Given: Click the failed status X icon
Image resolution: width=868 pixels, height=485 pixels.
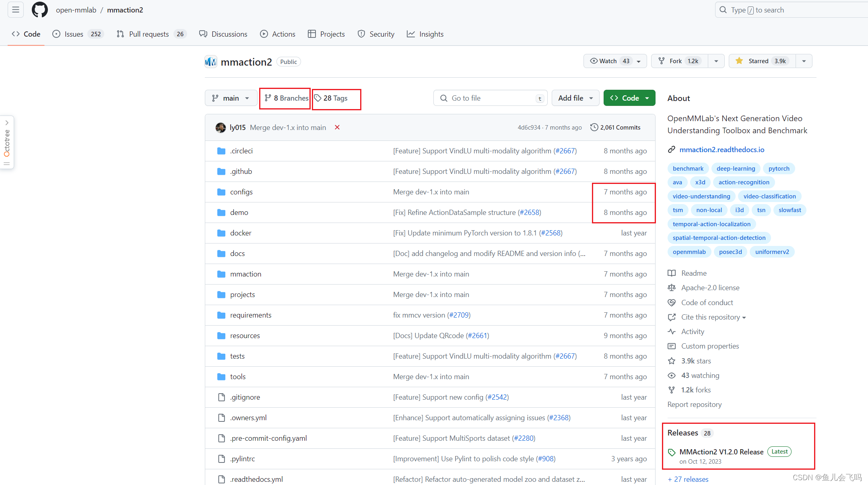Looking at the screenshot, I should tap(337, 127).
